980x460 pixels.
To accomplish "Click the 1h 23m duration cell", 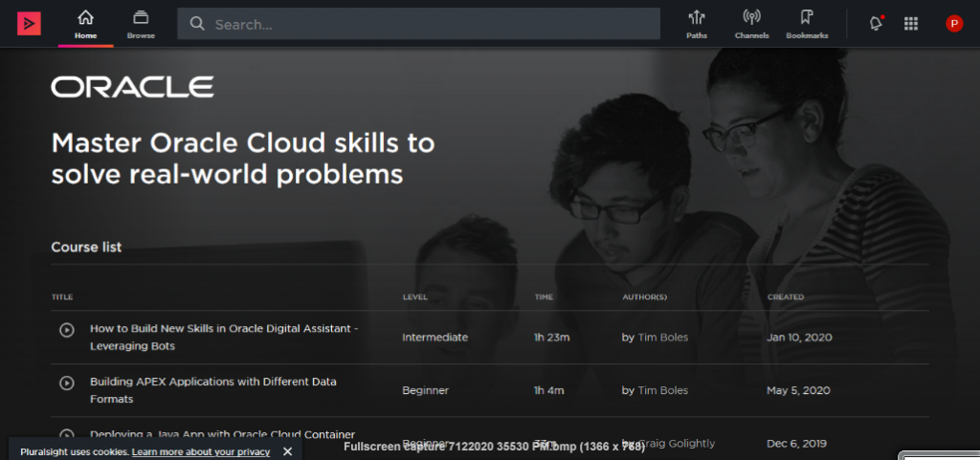I will pyautogui.click(x=552, y=337).
